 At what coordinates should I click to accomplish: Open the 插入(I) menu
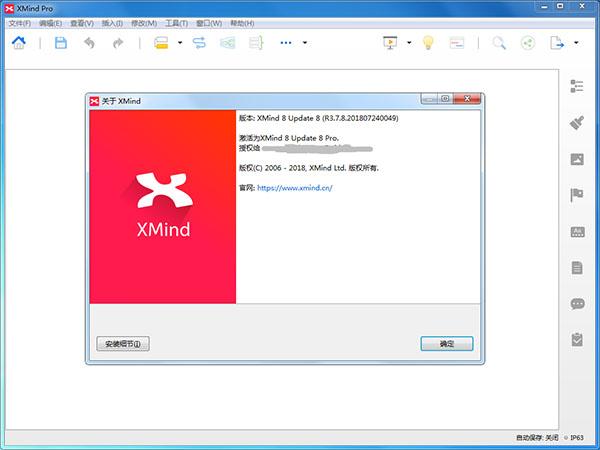pos(112,23)
